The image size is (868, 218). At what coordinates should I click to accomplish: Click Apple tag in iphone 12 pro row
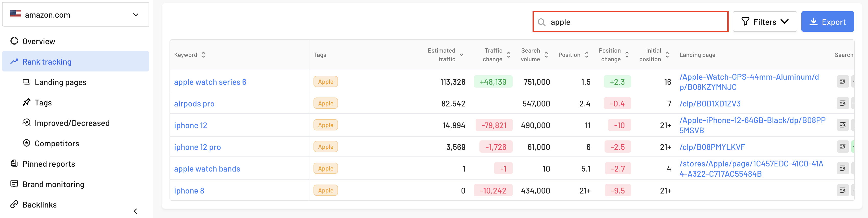325,147
